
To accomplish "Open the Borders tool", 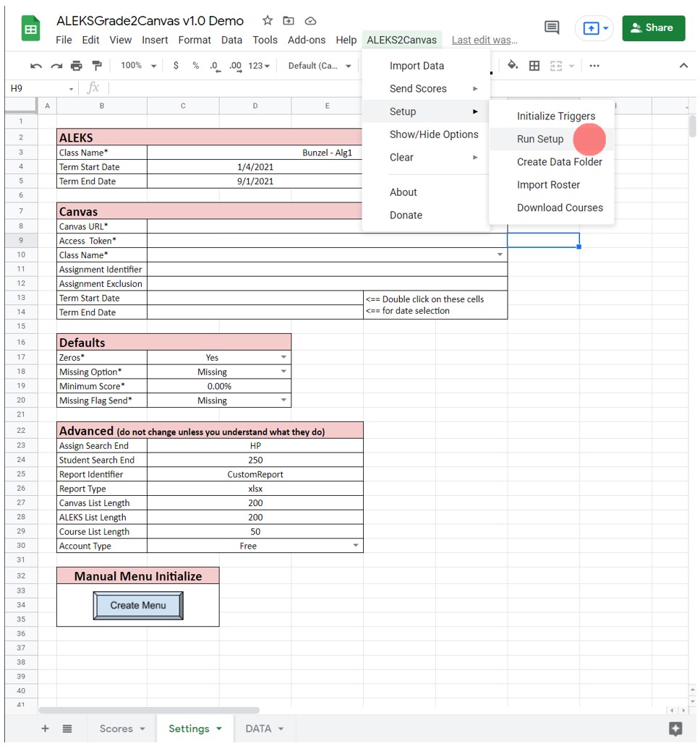I will [x=533, y=65].
